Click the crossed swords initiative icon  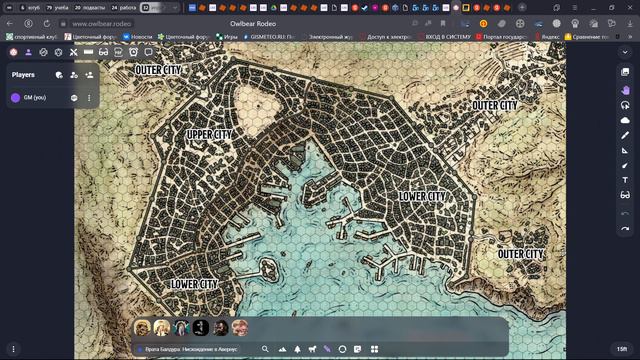point(73,52)
